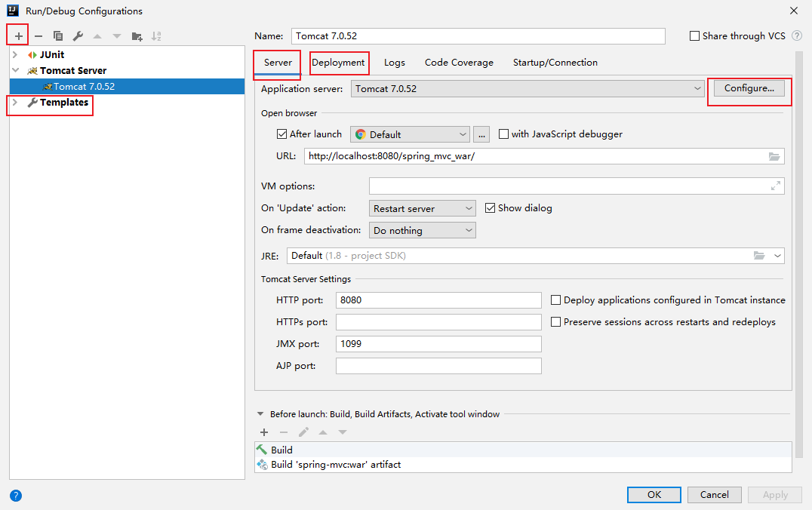
Task: Collapse the Tomcat Server tree node
Action: point(15,70)
